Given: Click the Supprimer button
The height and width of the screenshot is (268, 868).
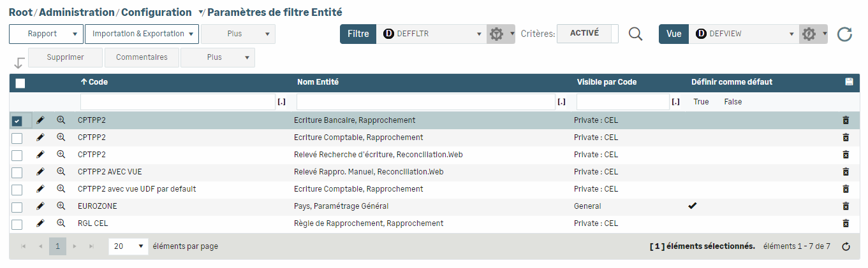Looking at the screenshot, I should (65, 57).
